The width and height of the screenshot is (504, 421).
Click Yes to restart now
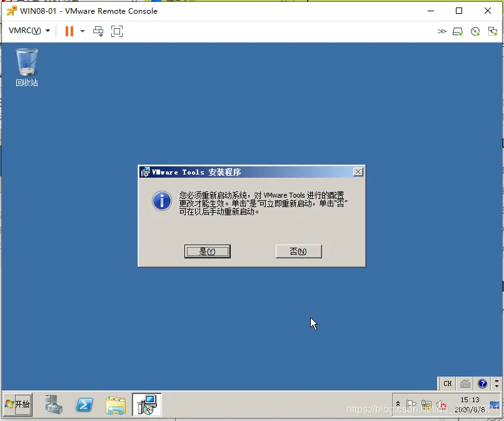coord(208,251)
